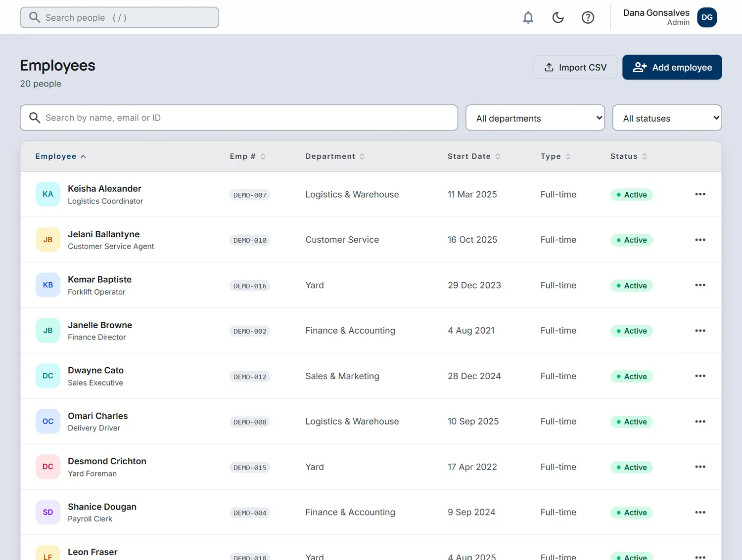Click the 29 Dec 2023 start date
Viewport: 742px width, 560px height.
tap(474, 285)
